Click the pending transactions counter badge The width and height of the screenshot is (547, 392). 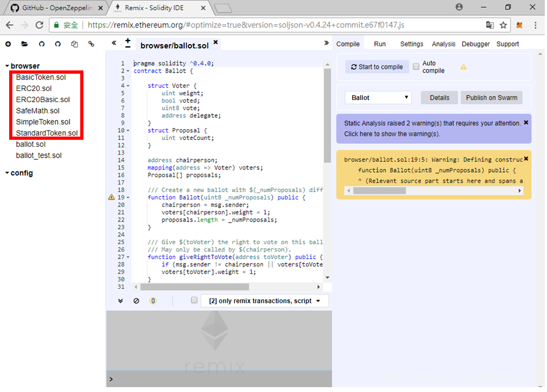[x=153, y=301]
